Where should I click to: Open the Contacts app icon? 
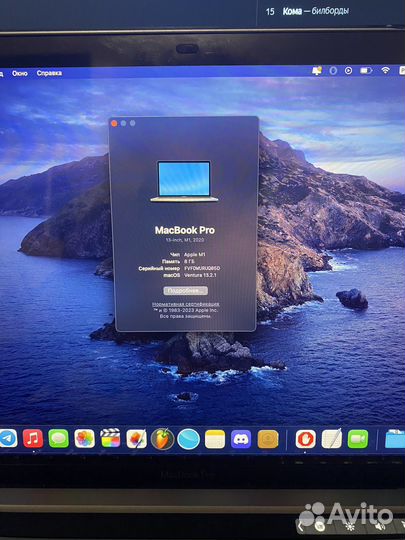point(268,439)
